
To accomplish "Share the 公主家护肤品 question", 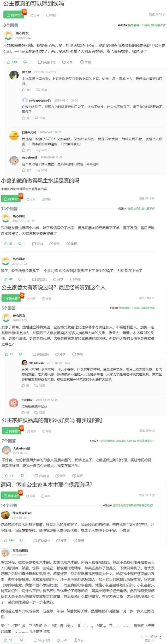I will click(32, 432).
